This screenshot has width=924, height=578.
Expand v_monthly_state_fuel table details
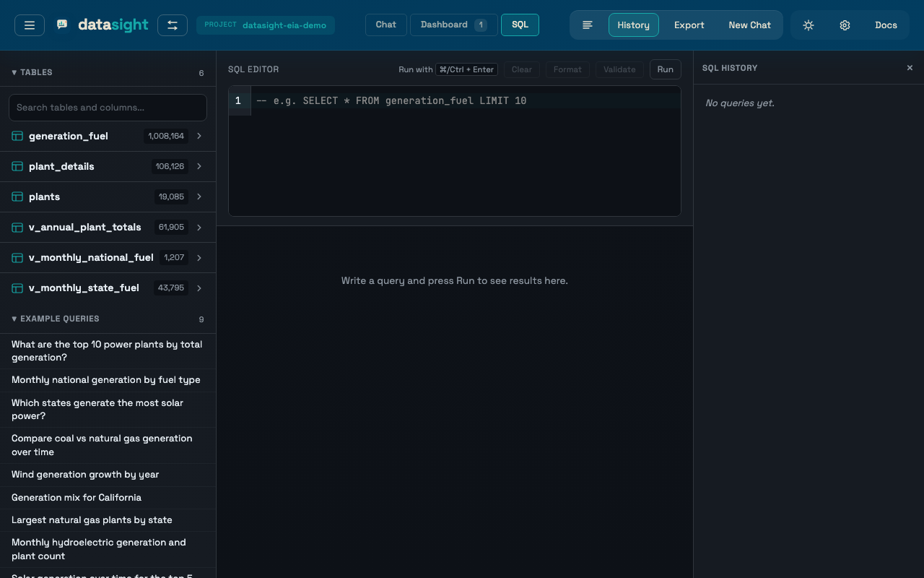(x=199, y=288)
